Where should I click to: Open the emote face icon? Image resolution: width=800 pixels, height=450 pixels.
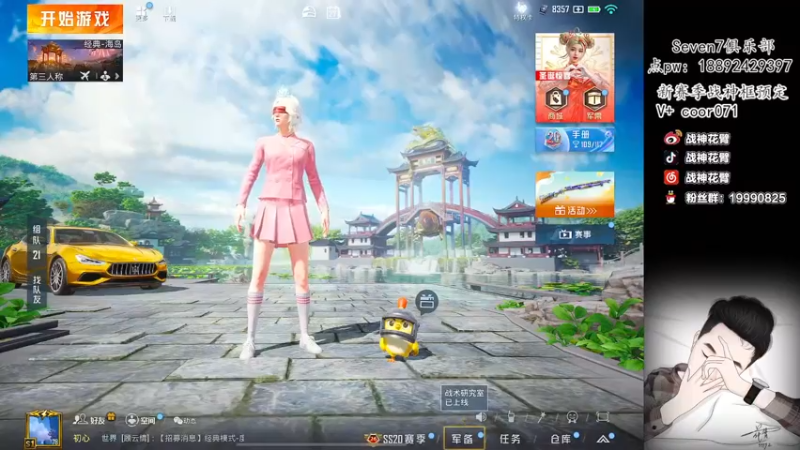pyautogui.click(x=572, y=417)
